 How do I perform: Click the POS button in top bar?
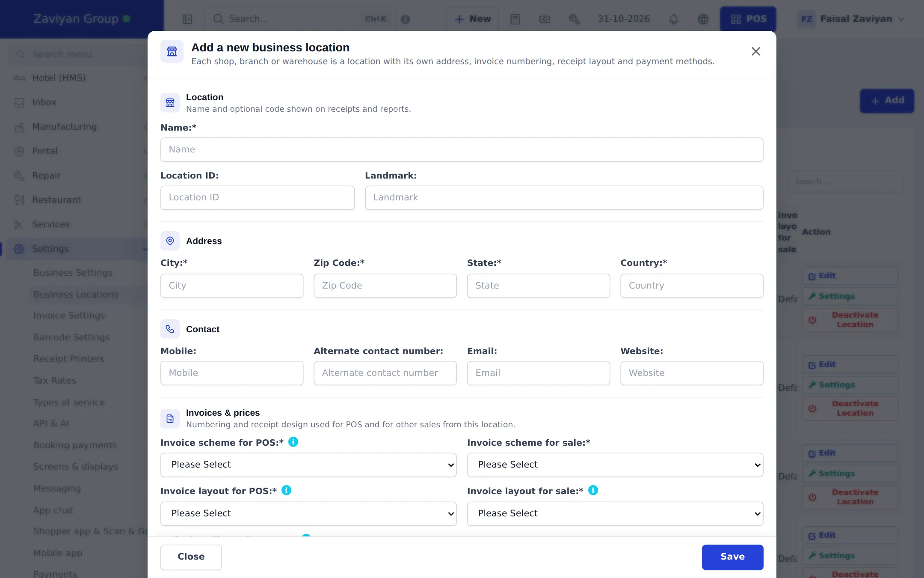click(x=748, y=19)
